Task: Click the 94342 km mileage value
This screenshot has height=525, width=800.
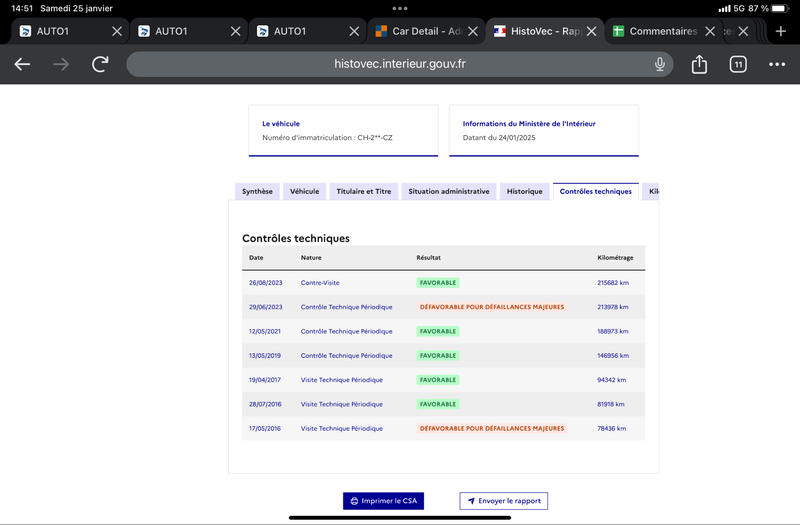Action: [x=612, y=380]
